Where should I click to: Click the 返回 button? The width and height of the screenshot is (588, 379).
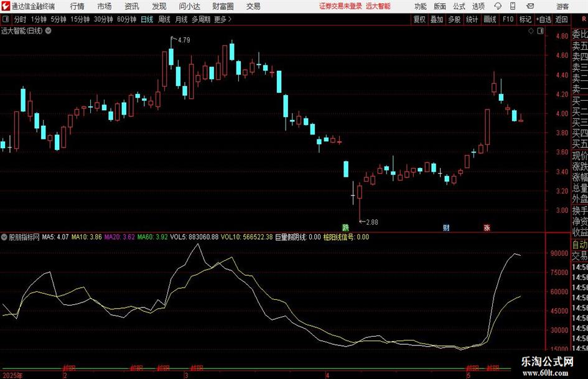(x=561, y=19)
